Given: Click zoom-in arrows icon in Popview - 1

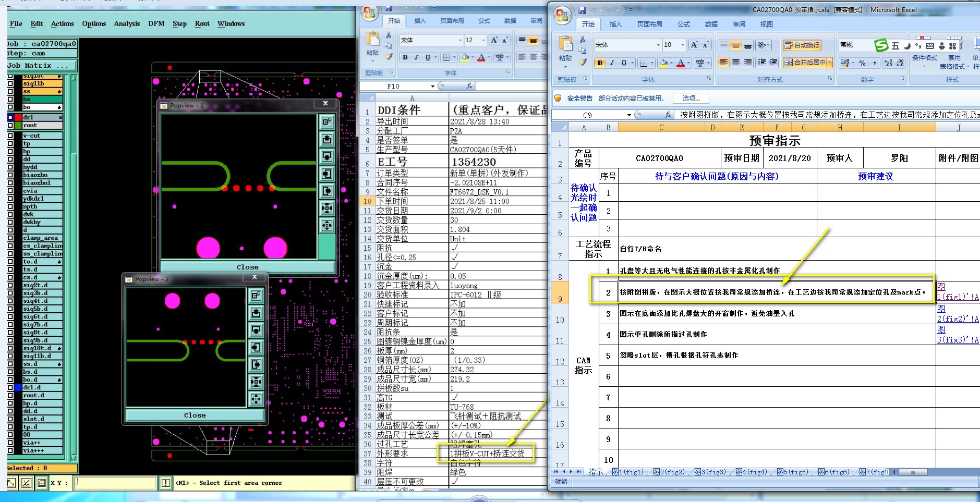Looking at the screenshot, I should point(327,209).
